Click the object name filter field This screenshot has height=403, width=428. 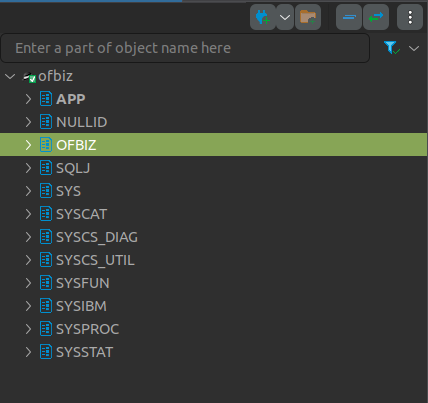click(185, 48)
